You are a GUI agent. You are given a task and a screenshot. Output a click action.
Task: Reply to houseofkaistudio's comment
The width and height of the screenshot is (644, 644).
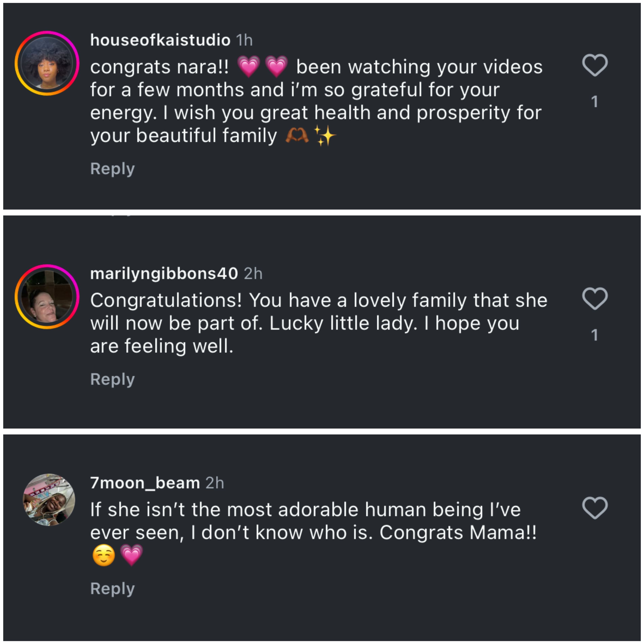point(112,169)
